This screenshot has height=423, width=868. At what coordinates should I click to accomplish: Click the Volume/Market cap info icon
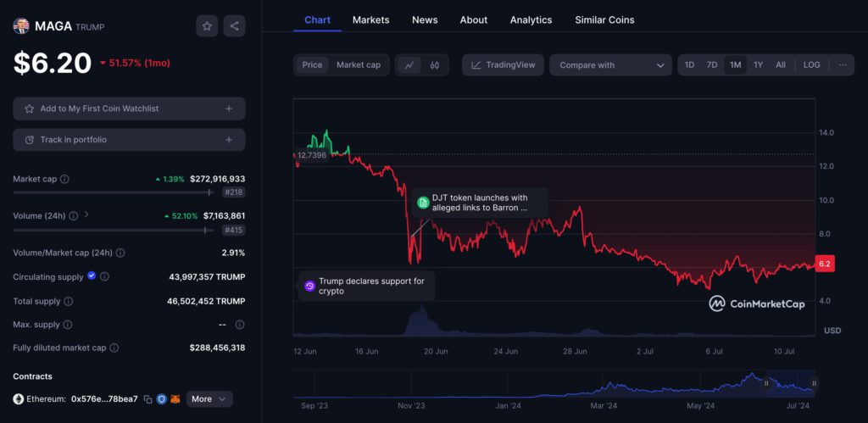click(x=120, y=253)
